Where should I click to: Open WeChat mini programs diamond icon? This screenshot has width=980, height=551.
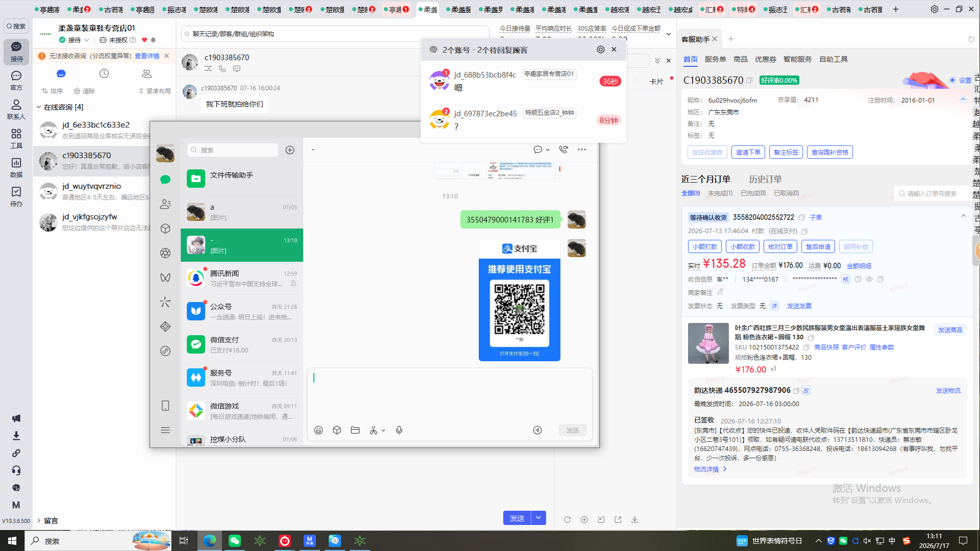coord(165,327)
